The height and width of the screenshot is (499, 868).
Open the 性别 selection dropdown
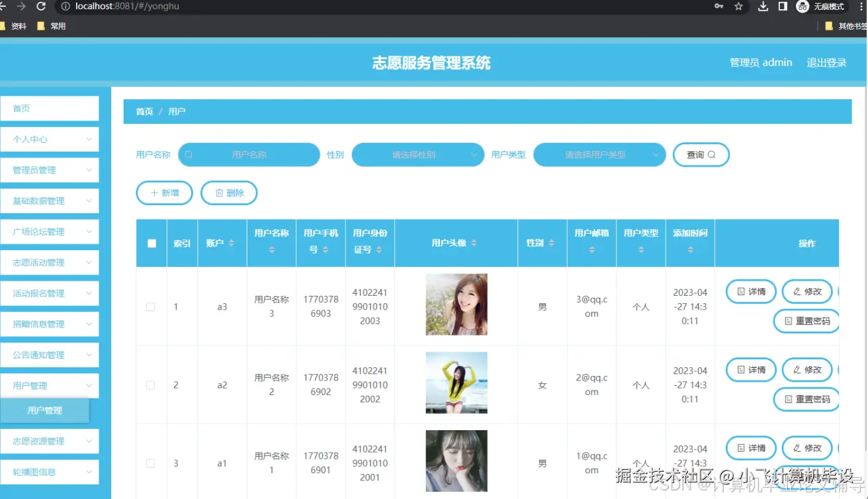point(418,155)
